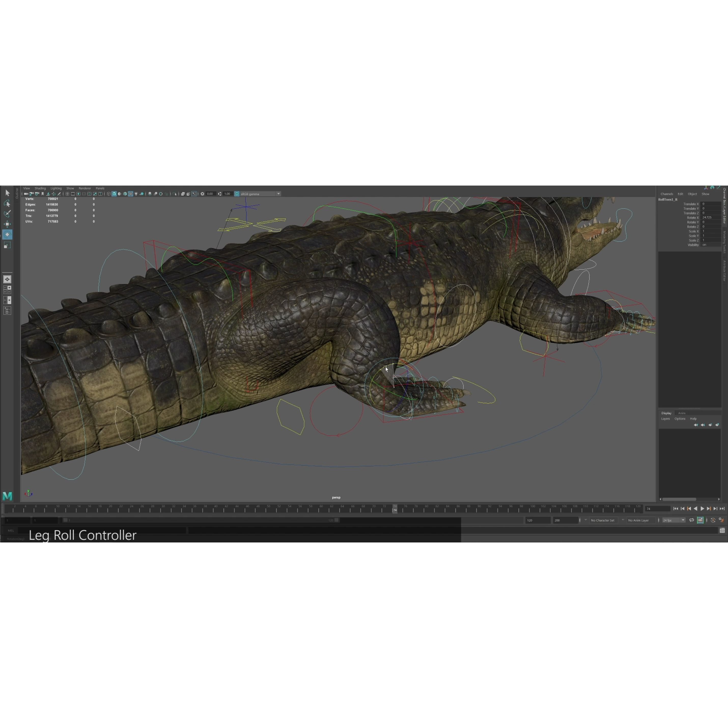
Task: Toggle the resolution gate
Action: click(x=78, y=194)
